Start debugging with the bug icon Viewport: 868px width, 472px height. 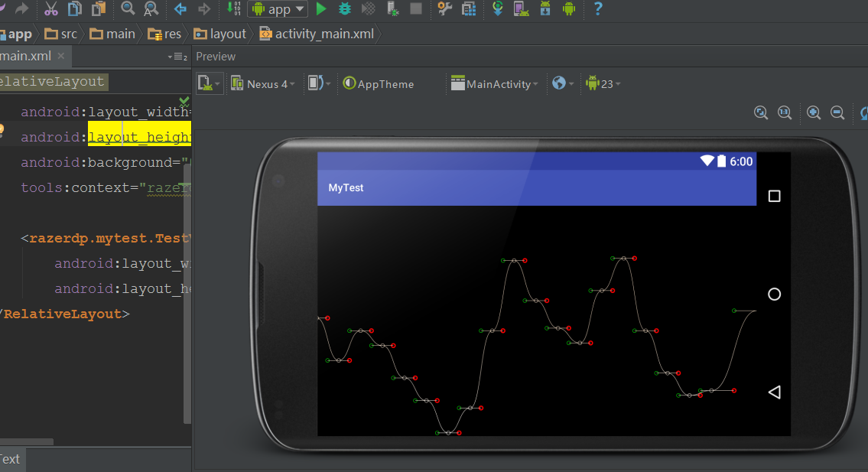pyautogui.click(x=345, y=8)
